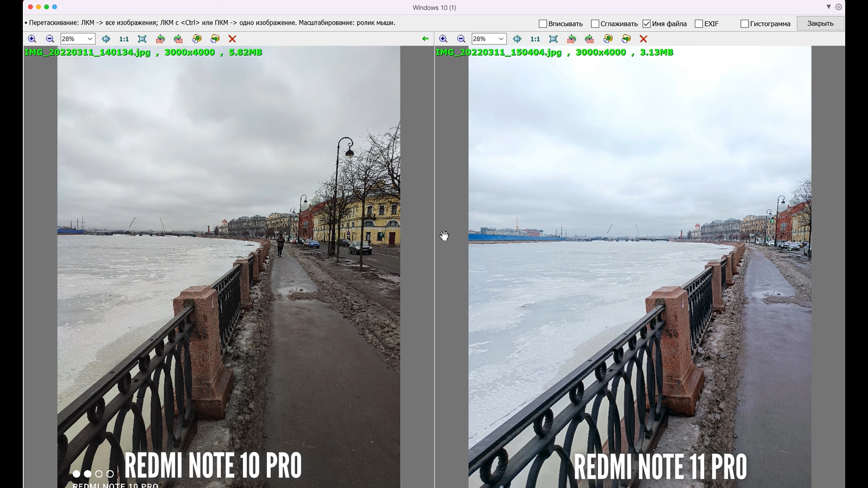The width and height of the screenshot is (868, 488).
Task: Show the Гистограмма overlay
Action: [x=744, y=24]
